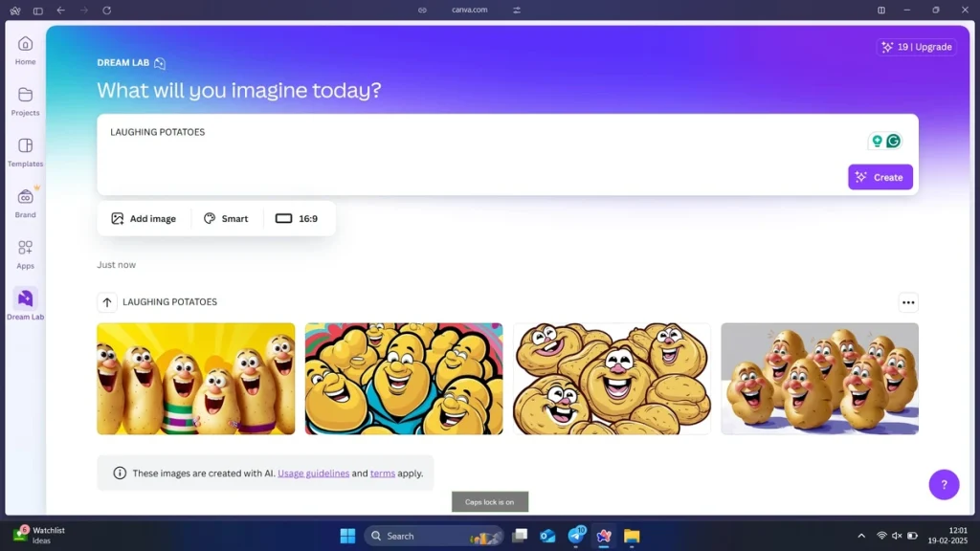980x551 pixels.
Task: Open second image with colorful swirl background
Action: click(404, 379)
